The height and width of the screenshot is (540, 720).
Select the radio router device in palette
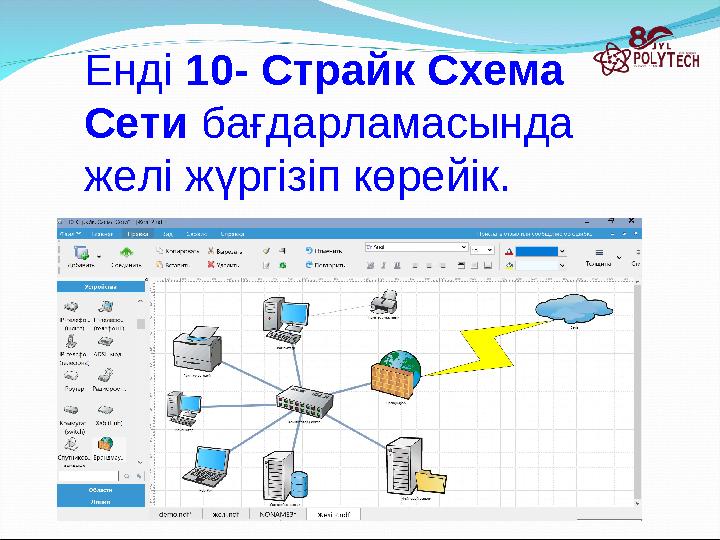(x=107, y=380)
